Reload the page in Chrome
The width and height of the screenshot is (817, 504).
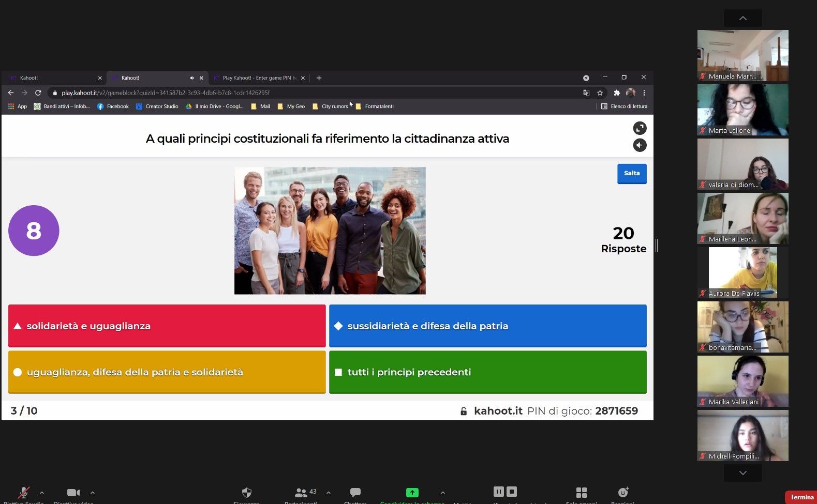tap(38, 93)
